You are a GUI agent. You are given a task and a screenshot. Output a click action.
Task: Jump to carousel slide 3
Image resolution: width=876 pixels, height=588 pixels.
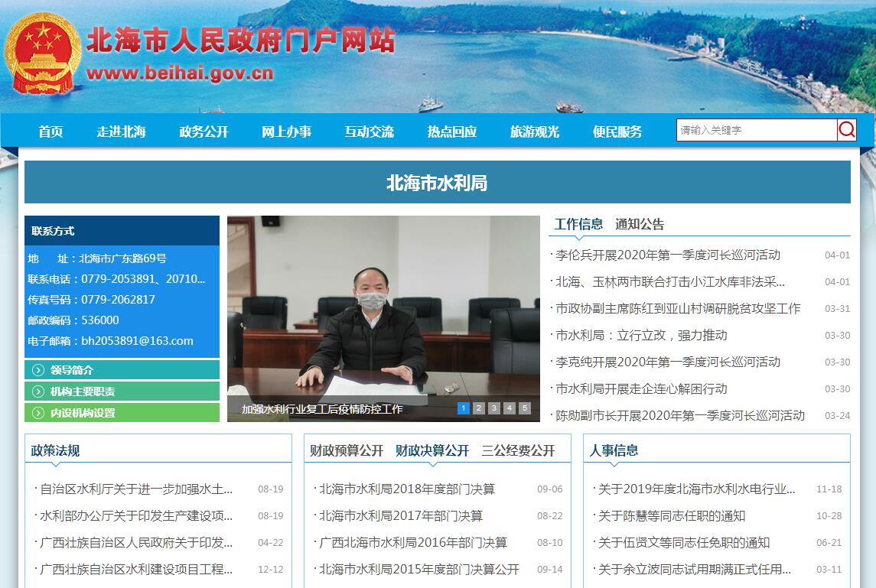tap(494, 408)
